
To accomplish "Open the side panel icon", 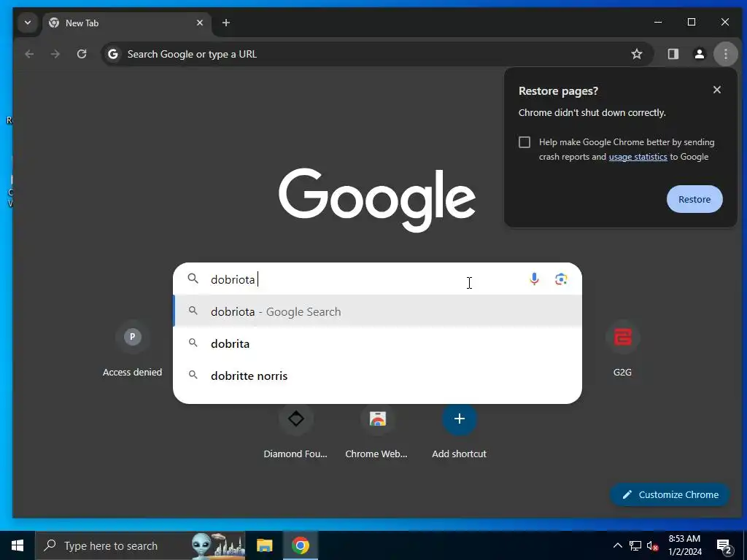I will 673,54.
